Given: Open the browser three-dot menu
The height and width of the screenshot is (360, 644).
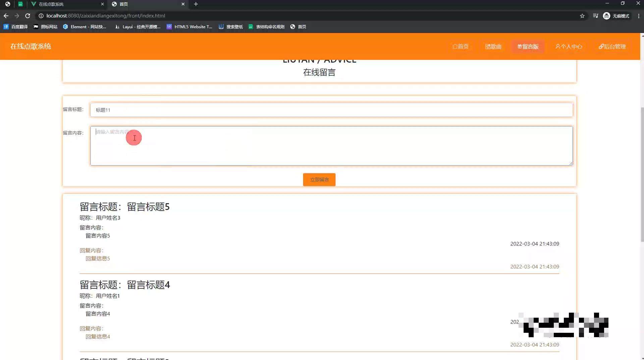Looking at the screenshot, I should (639, 16).
